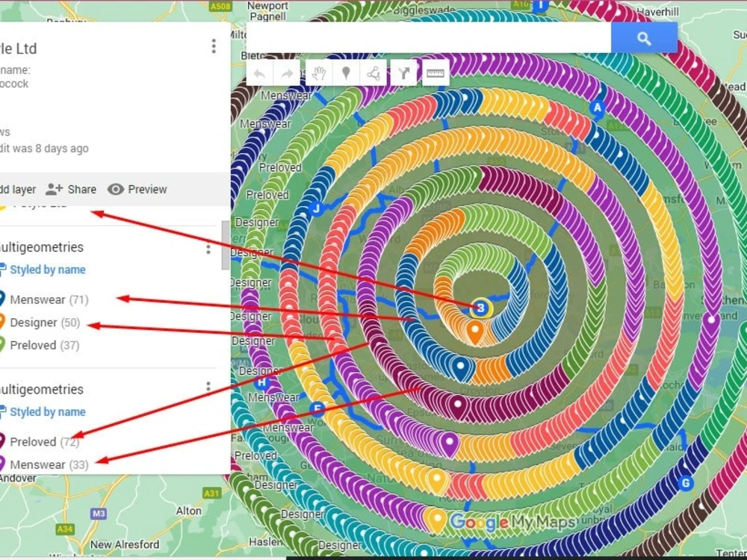Image resolution: width=747 pixels, height=560 pixels.
Task: Click the large maroon pin on spiral
Action: pyautogui.click(x=458, y=406)
